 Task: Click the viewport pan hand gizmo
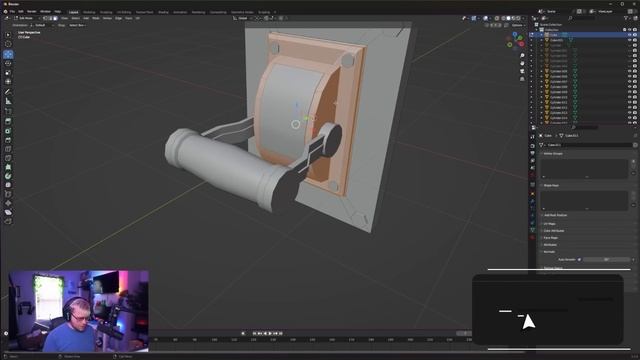[522, 63]
